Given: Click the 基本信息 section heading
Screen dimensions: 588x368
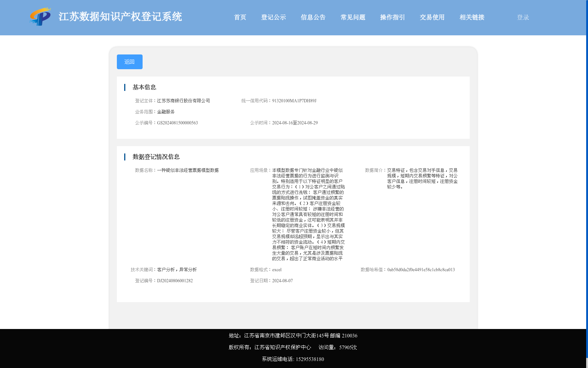Looking at the screenshot, I should point(144,87).
